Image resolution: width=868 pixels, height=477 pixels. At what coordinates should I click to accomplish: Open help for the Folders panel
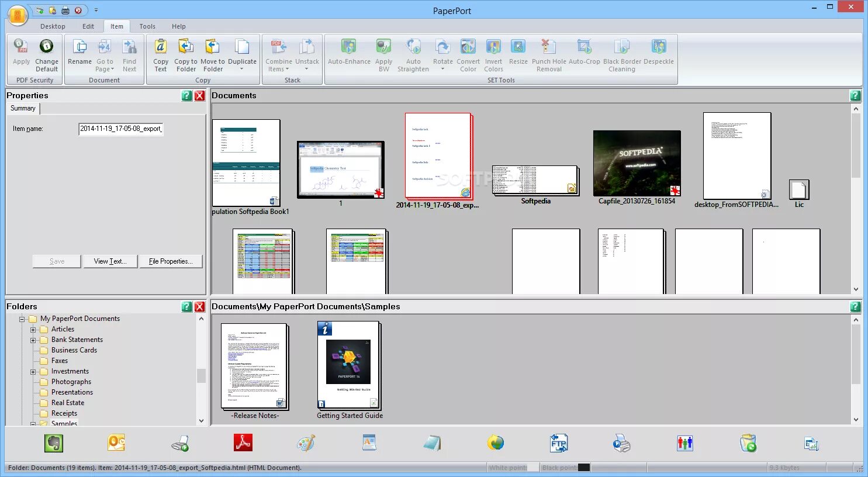[x=187, y=307]
